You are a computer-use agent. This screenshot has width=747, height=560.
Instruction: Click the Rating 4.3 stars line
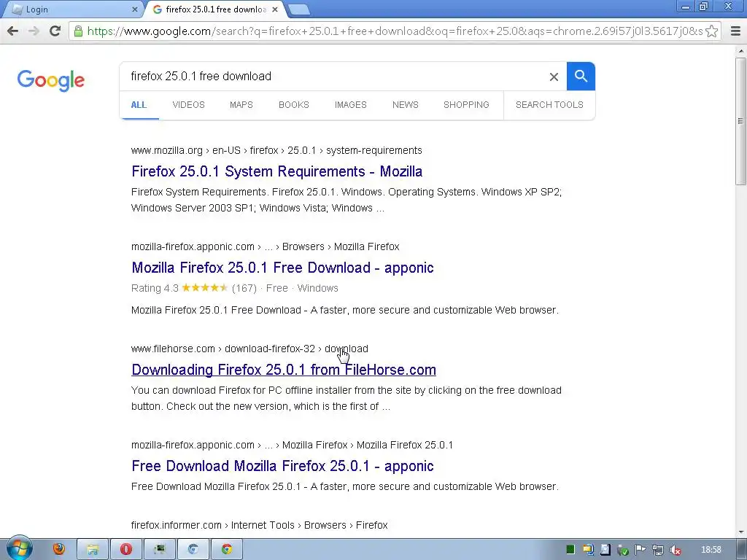pyautogui.click(x=234, y=288)
